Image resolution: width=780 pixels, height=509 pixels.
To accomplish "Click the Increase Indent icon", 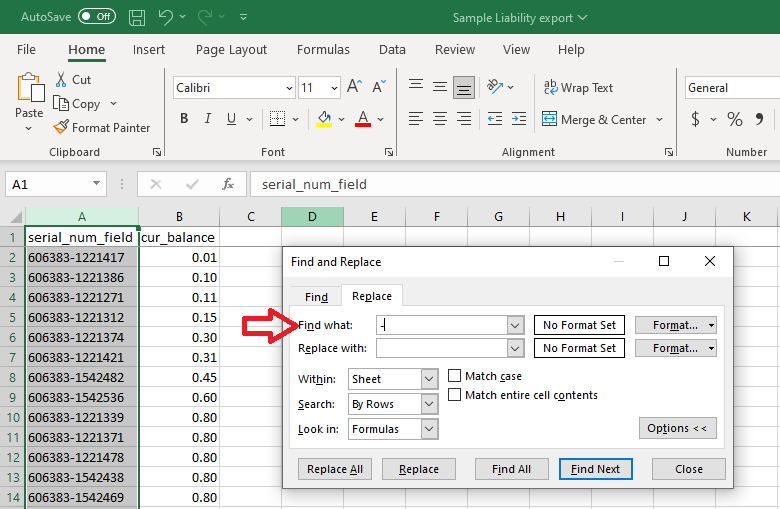I will point(519,119).
